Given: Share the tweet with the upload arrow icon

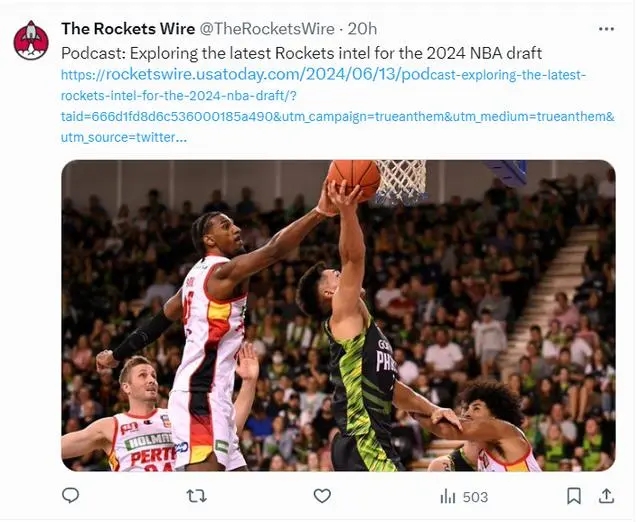Looking at the screenshot, I should 607,496.
